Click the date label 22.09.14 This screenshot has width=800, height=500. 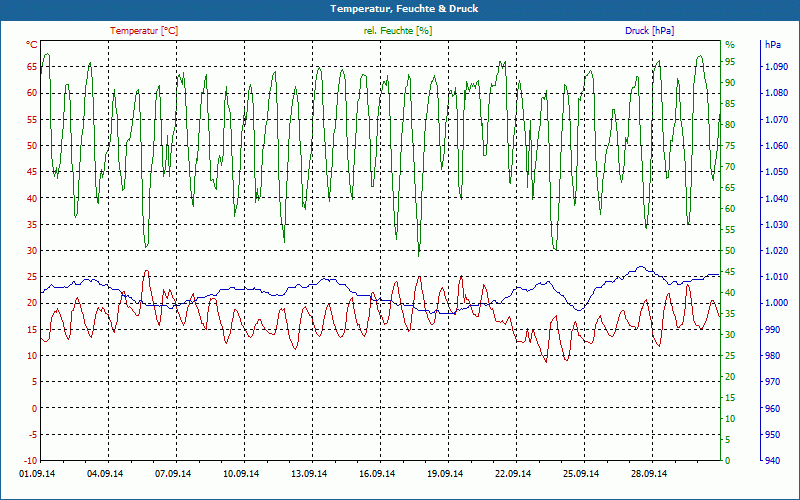click(x=513, y=474)
